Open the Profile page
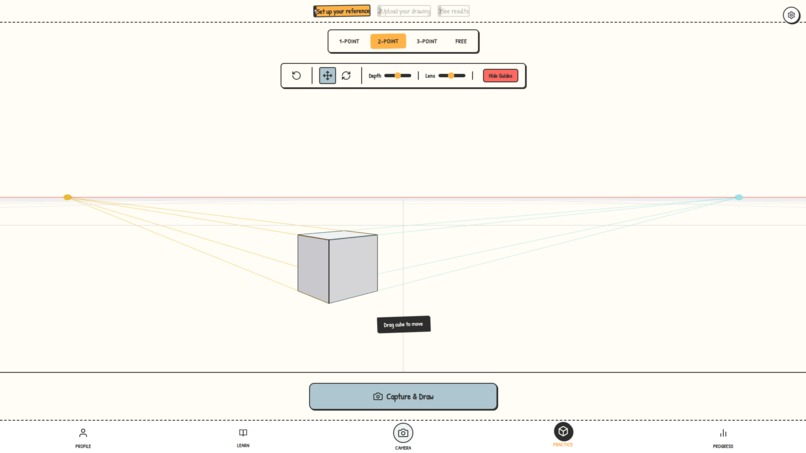The image size is (806, 453). tap(83, 438)
